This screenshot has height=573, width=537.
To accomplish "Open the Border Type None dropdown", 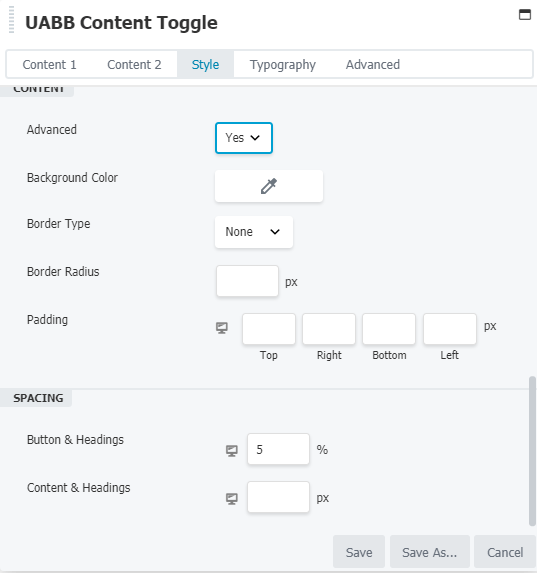I will point(254,232).
